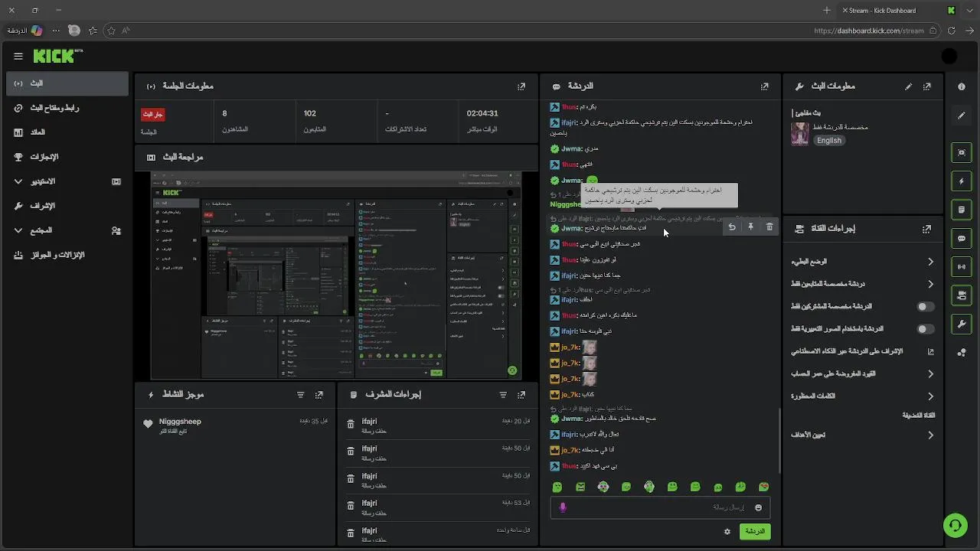Toggle the chat widget in right rail

coord(962,238)
